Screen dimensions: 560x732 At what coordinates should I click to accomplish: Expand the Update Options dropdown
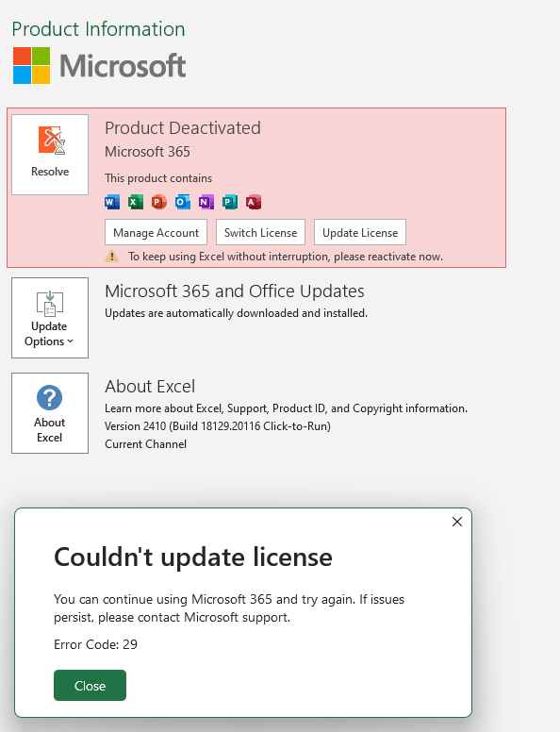(50, 318)
